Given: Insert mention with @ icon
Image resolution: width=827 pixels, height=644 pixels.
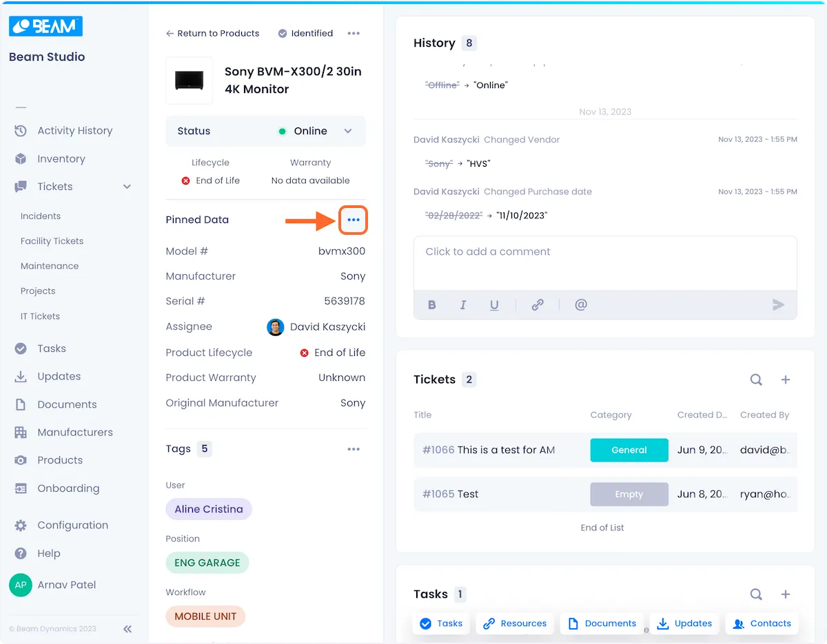Looking at the screenshot, I should (581, 304).
